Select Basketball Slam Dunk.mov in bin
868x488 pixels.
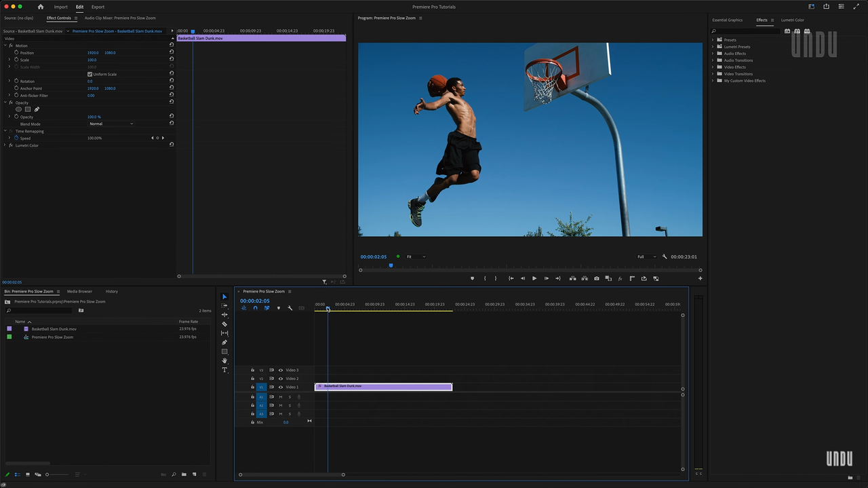pyautogui.click(x=54, y=329)
